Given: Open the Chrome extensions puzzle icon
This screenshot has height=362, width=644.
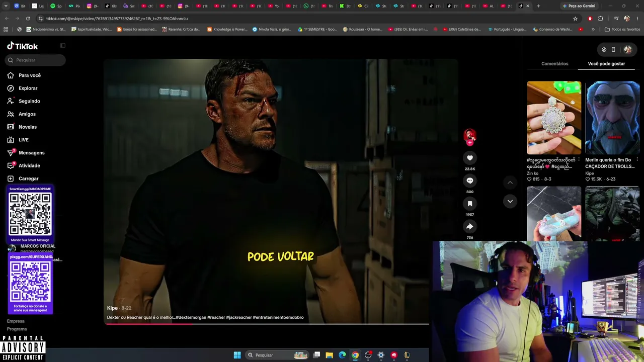Looking at the screenshot, I should tap(601, 19).
